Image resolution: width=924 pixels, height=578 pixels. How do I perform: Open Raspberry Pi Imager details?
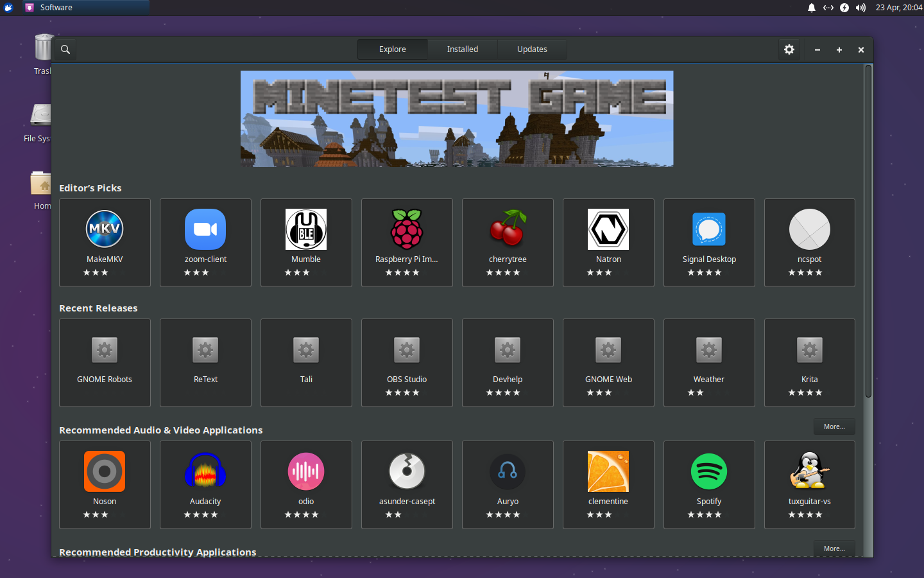tap(407, 242)
